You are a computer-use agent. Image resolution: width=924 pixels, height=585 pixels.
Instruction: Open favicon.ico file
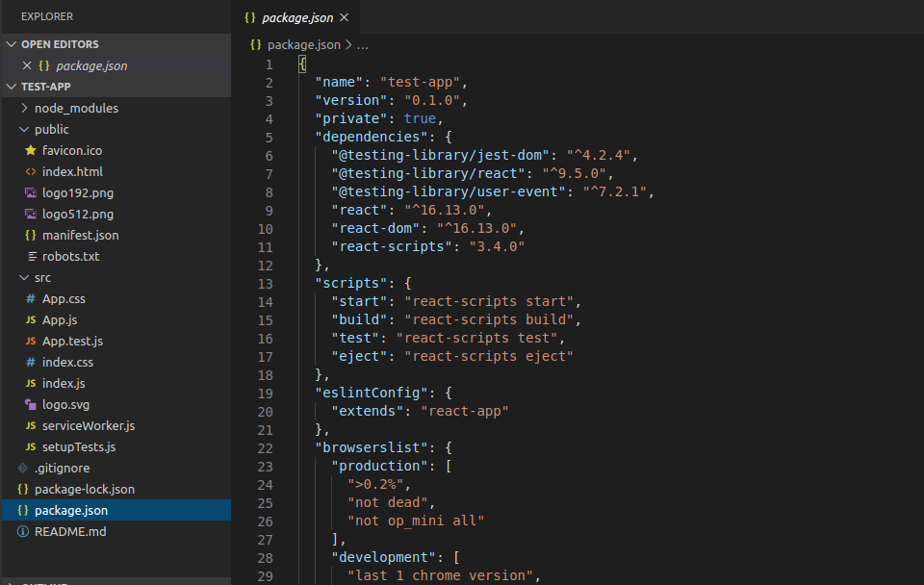72,150
